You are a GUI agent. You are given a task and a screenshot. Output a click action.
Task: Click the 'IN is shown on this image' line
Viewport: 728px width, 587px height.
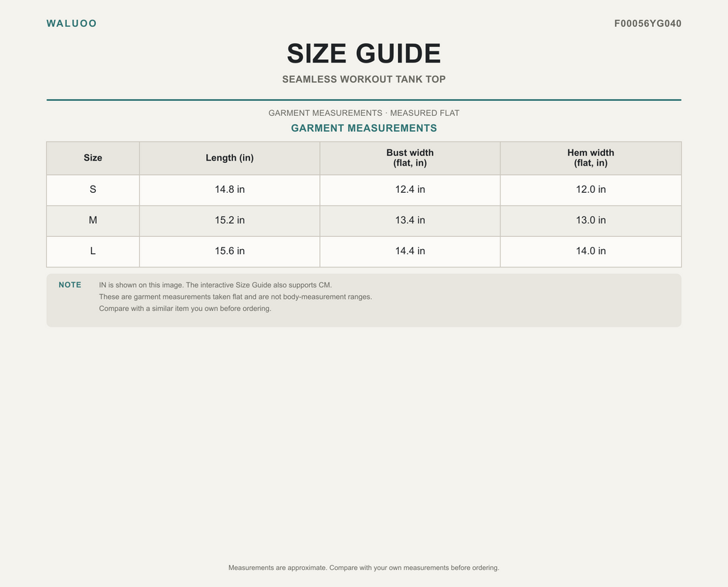pos(215,285)
